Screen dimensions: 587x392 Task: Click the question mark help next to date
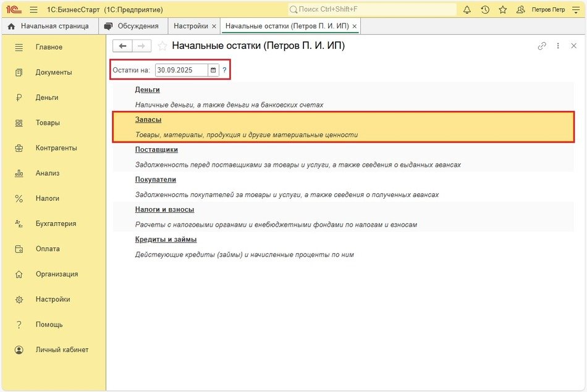(224, 70)
